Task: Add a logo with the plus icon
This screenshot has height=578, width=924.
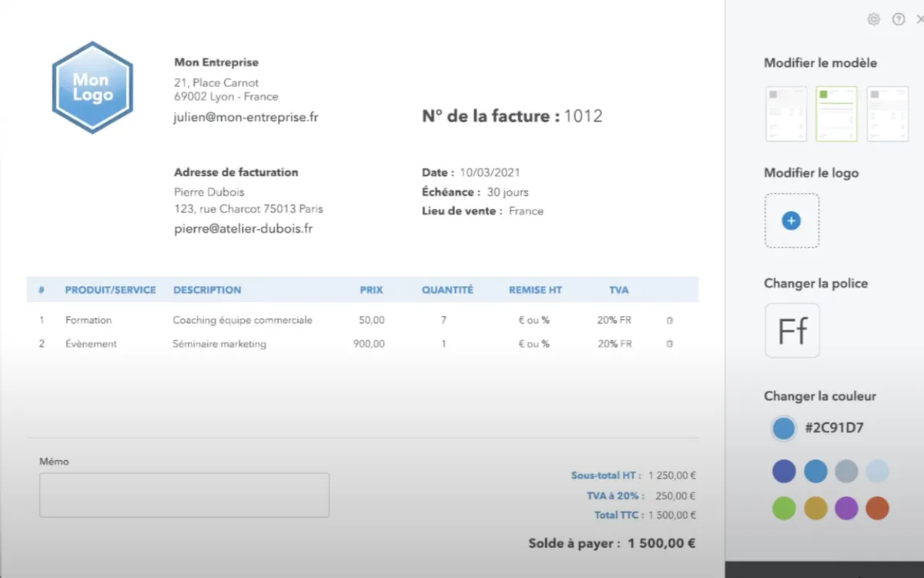Action: [x=792, y=220]
